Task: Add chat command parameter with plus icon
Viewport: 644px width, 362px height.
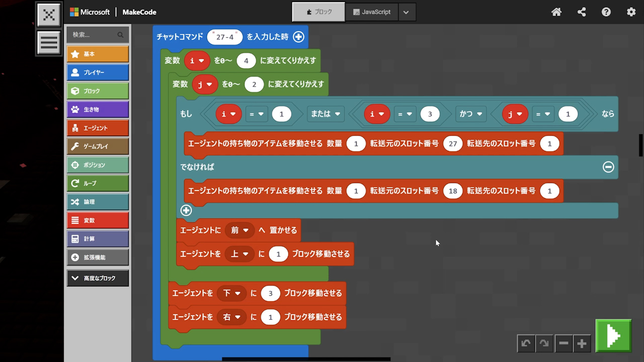Action: pyautogui.click(x=298, y=37)
